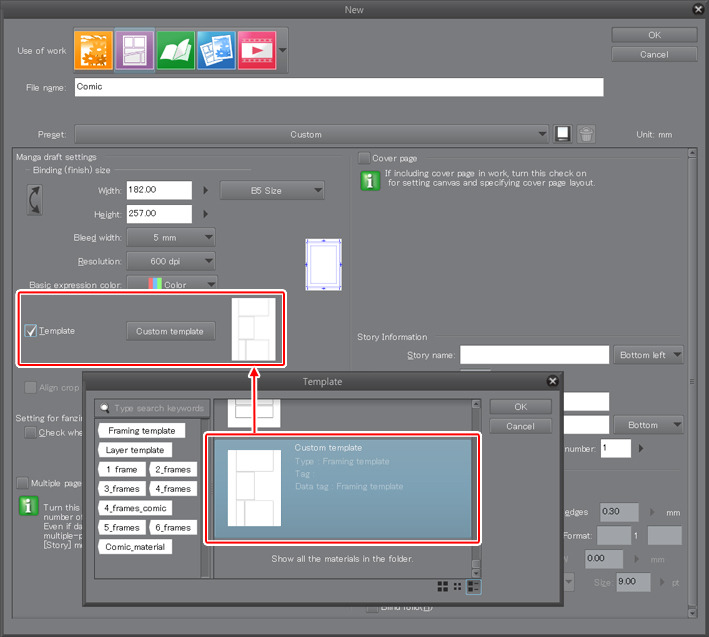Open the Story name Bottom left dropdown

[648, 355]
